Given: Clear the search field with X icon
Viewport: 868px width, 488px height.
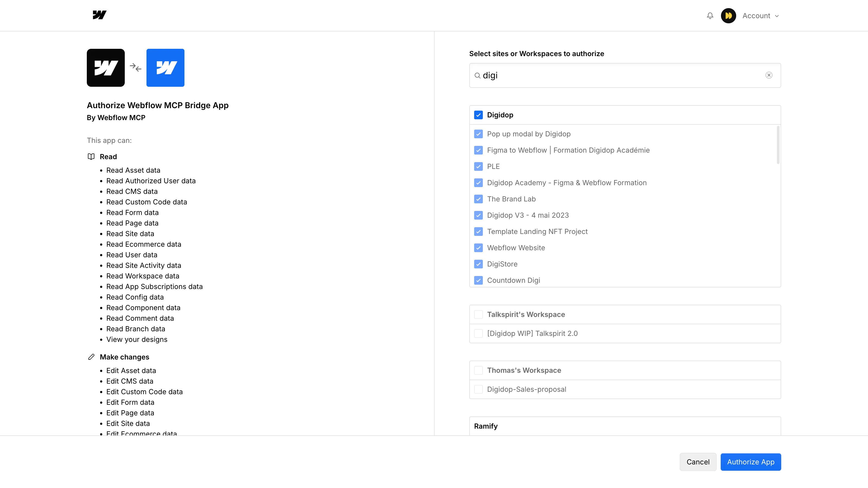Looking at the screenshot, I should (x=769, y=75).
